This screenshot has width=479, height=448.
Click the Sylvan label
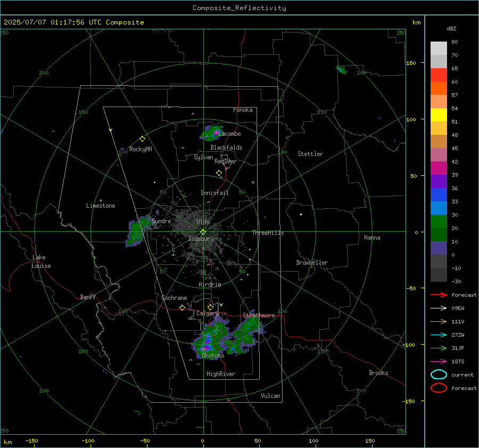click(203, 157)
